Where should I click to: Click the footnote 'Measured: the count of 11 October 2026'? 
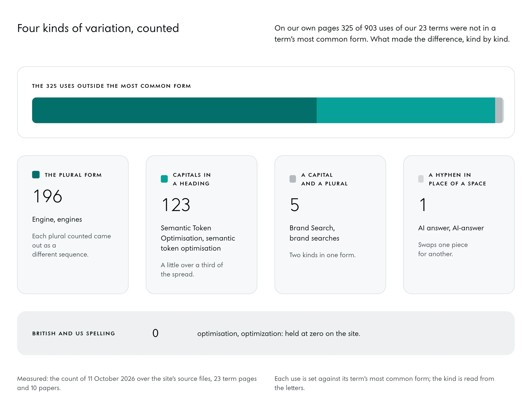pyautogui.click(x=137, y=383)
